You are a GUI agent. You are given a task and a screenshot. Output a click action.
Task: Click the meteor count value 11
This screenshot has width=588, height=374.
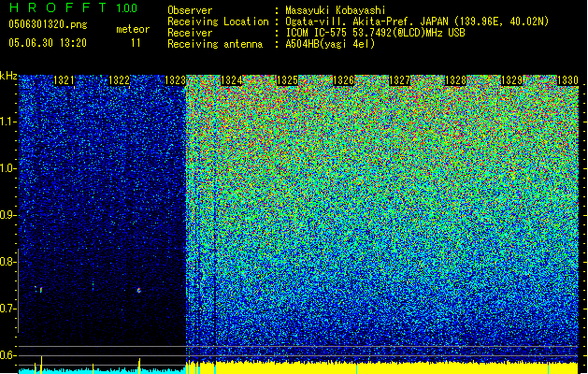tap(136, 43)
